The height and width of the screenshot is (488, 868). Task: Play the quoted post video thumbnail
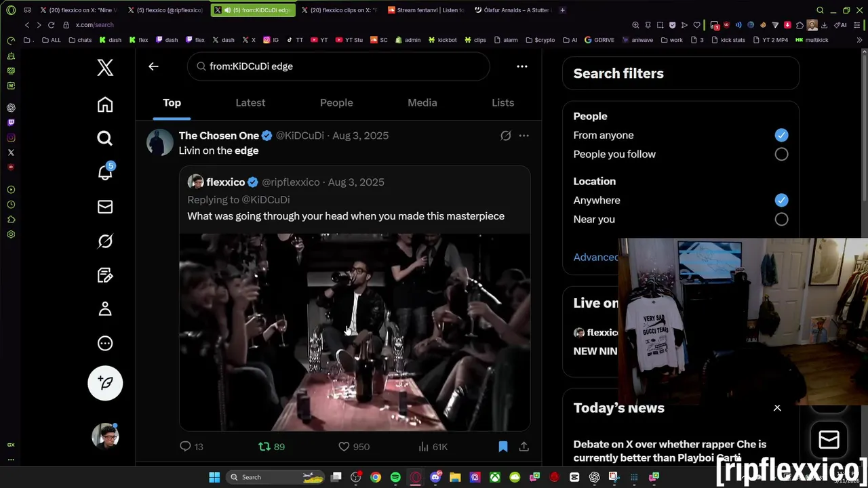pyautogui.click(x=355, y=332)
